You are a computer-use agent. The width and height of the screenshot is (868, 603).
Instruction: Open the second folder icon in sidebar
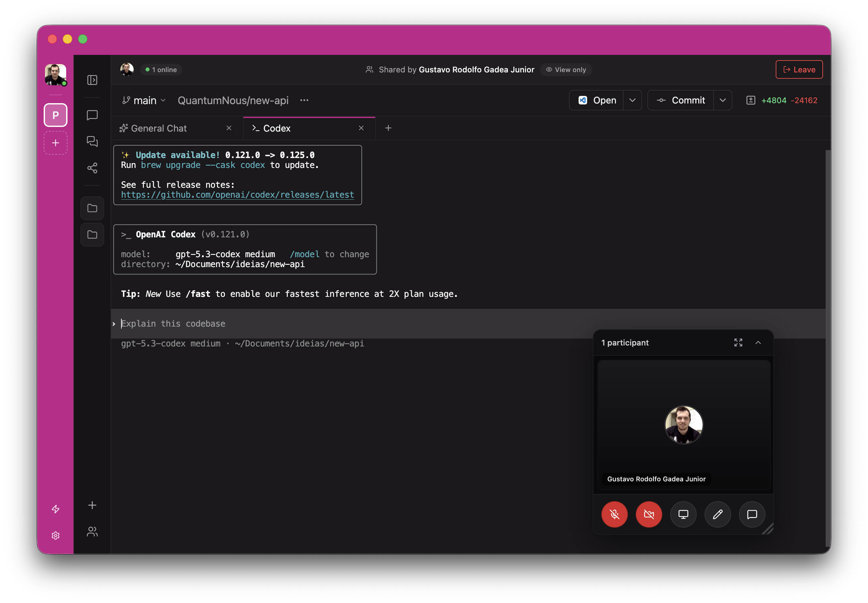pos(92,235)
